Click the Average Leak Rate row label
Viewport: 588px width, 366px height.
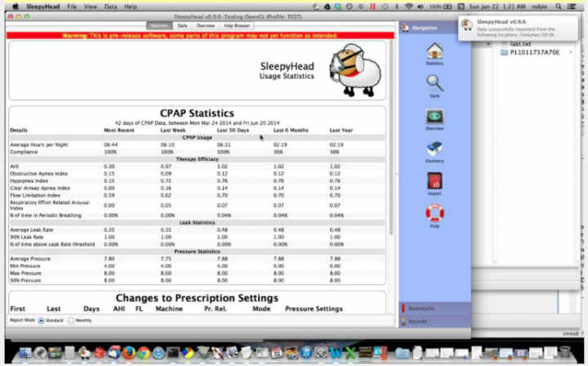32,230
